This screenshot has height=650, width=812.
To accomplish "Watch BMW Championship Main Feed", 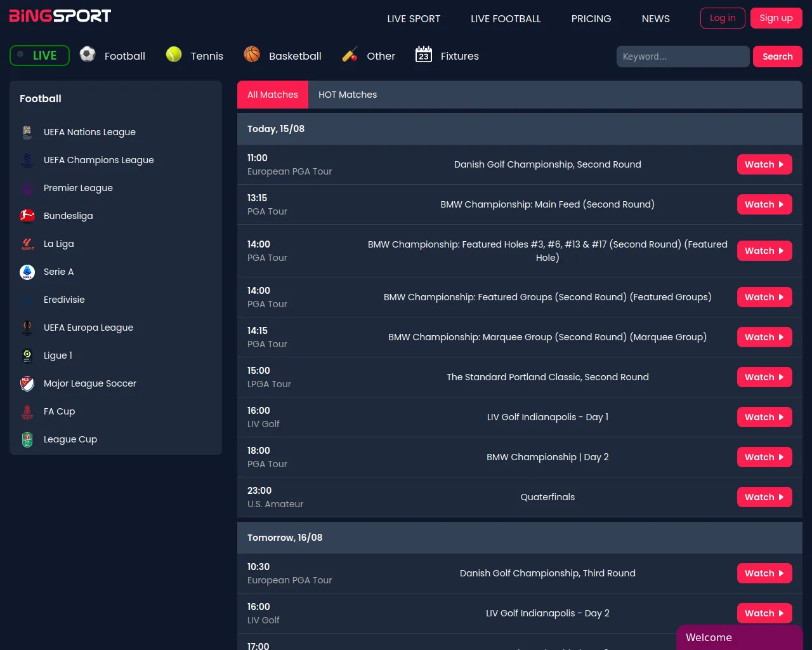I will pos(764,204).
